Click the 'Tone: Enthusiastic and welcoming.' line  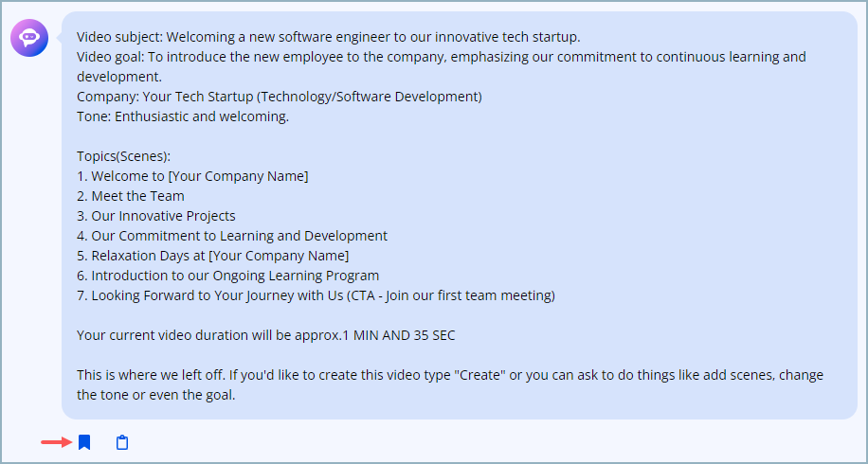183,116
